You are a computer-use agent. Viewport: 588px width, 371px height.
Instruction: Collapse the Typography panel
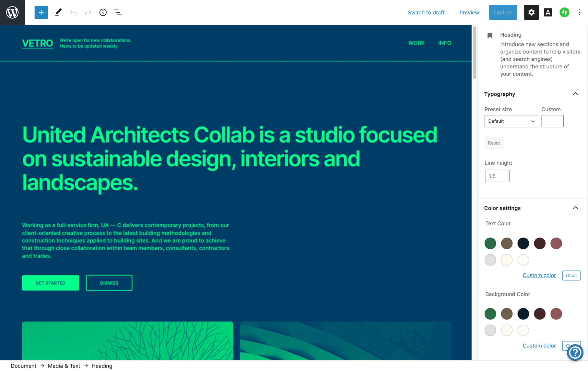coord(575,94)
